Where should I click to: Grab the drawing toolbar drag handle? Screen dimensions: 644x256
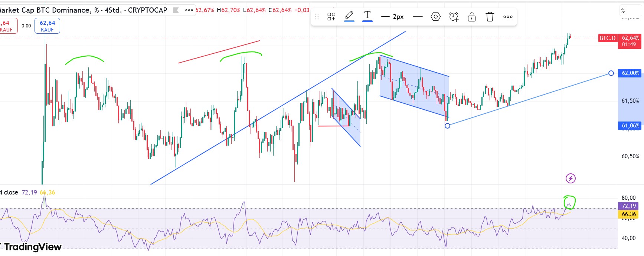pos(317,17)
